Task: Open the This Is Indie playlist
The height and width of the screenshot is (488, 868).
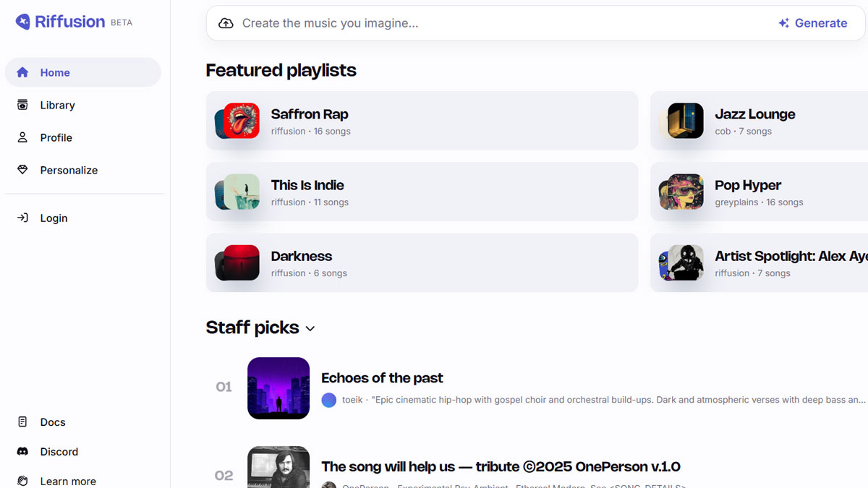Action: pos(422,192)
